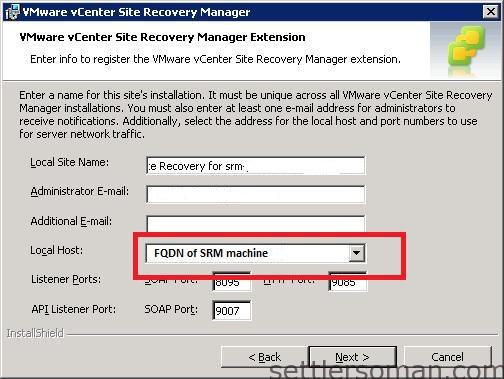
Task: Focus the Administrator E-mail field
Action: coord(256,195)
